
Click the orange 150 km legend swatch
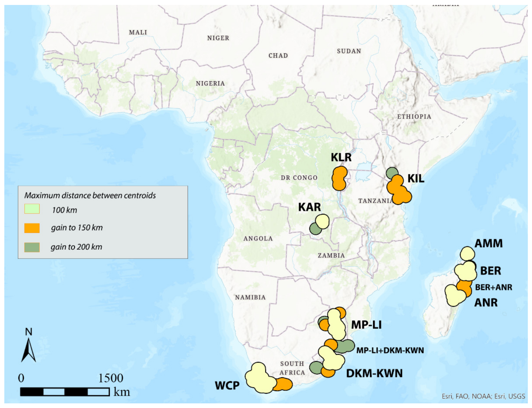click(x=32, y=228)
